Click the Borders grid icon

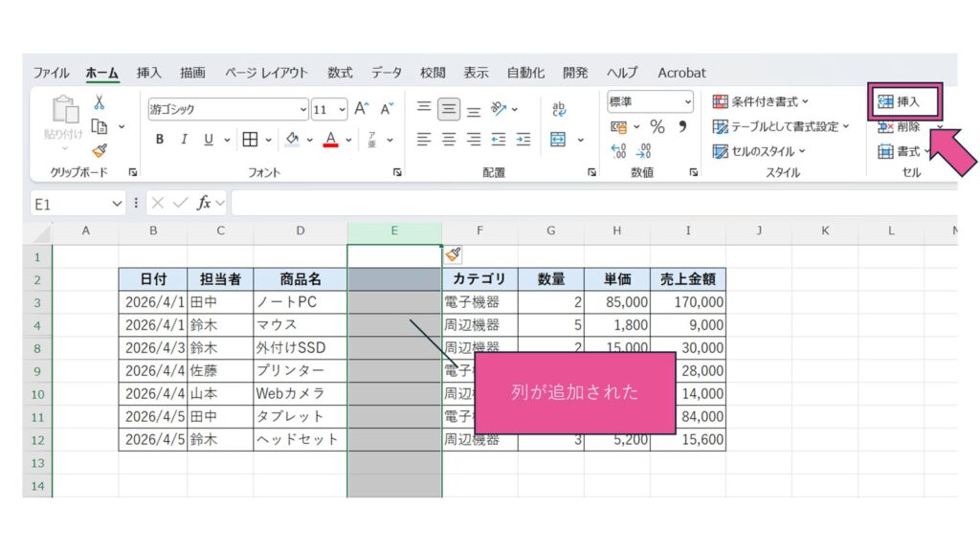tap(250, 140)
